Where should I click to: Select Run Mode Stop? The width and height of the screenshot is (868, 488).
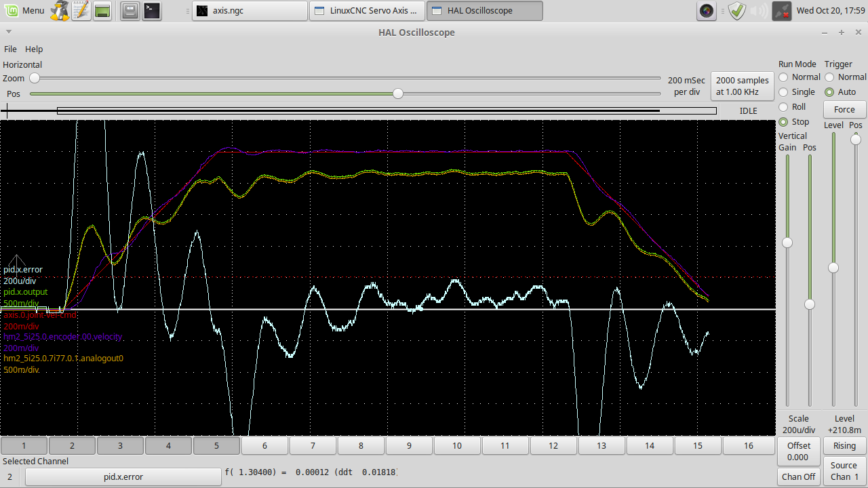(794, 122)
